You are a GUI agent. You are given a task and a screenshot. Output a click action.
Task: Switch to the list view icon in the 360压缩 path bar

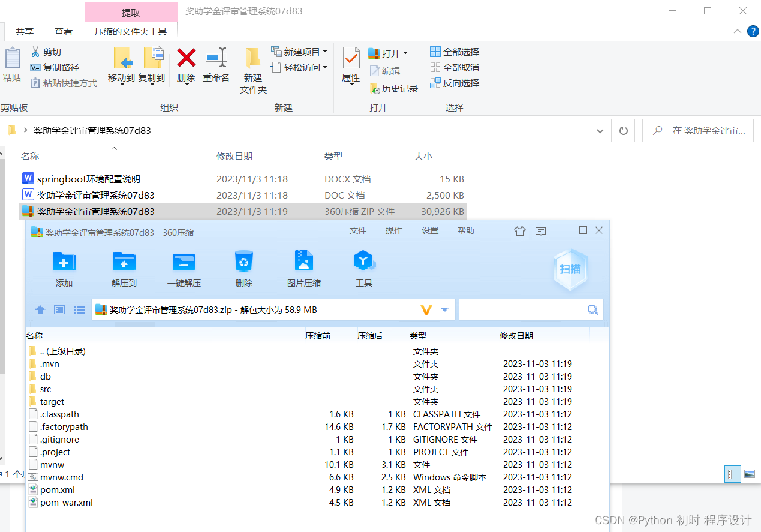pyautogui.click(x=79, y=310)
